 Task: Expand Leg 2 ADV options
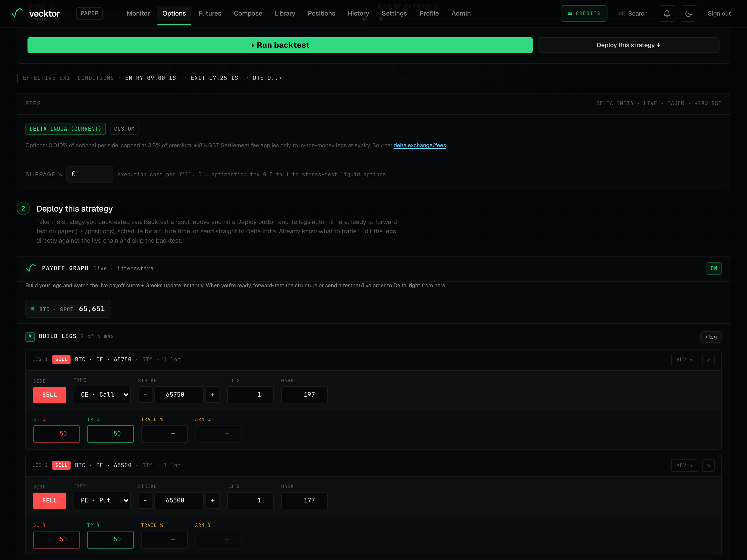click(x=684, y=465)
